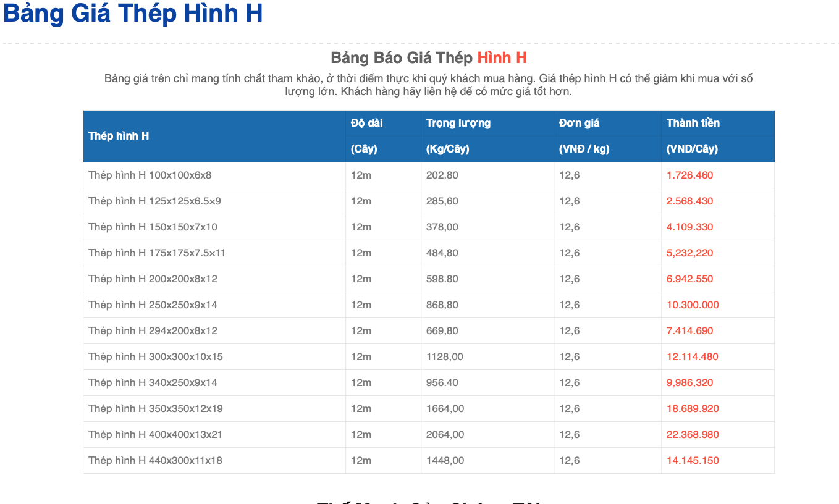Click the weight value "1448,00"
The height and width of the screenshot is (504, 839).
(445, 461)
